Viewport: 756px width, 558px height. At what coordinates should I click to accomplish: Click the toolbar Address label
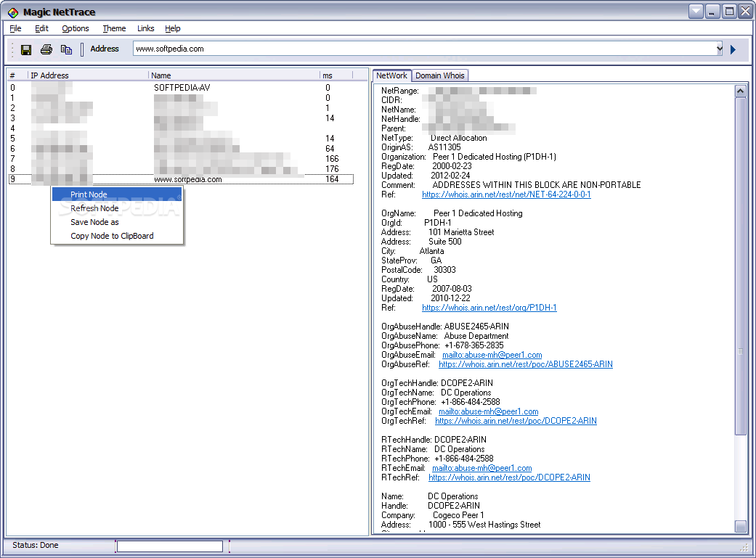tap(105, 49)
